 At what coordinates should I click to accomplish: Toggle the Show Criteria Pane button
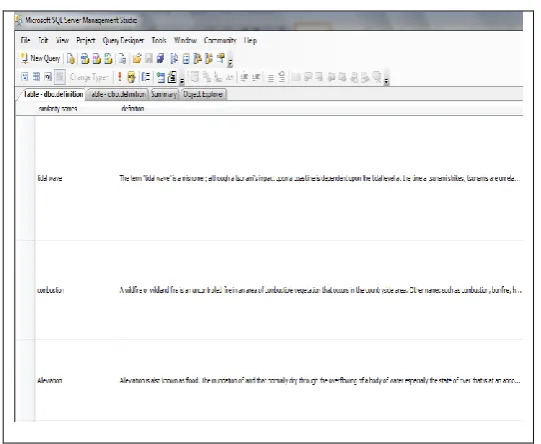36,77
